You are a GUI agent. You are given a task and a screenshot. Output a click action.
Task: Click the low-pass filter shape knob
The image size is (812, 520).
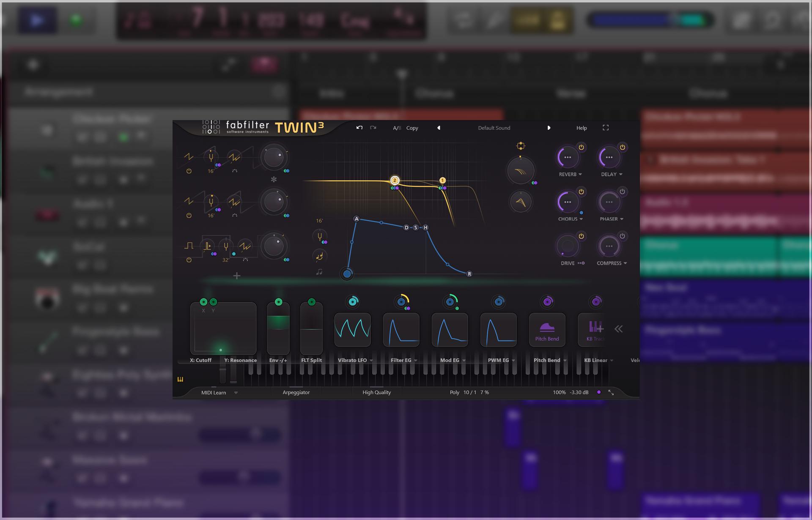(x=521, y=171)
